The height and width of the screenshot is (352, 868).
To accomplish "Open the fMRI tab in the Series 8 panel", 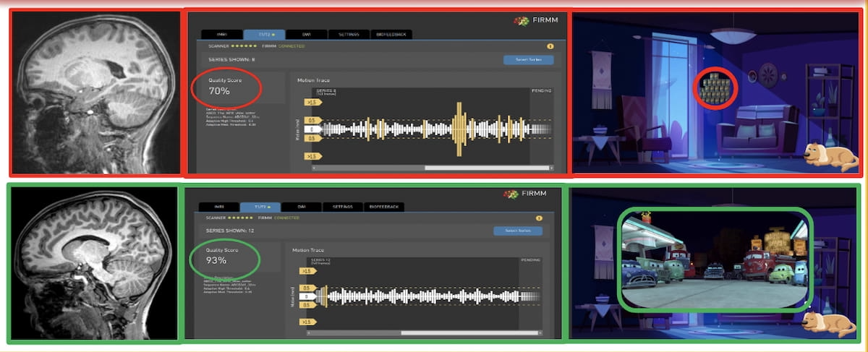I will coord(221,34).
